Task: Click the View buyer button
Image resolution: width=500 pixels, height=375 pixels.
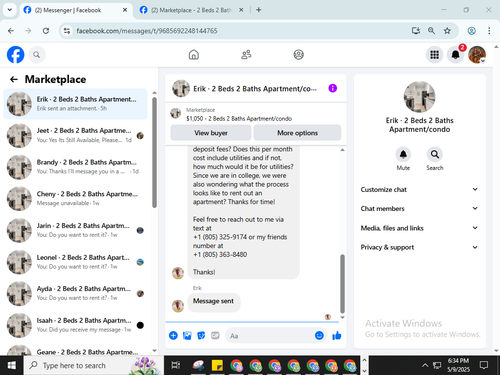Action: 211,133
